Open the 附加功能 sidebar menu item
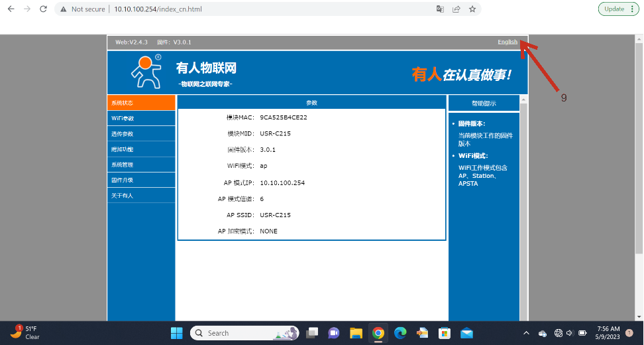The image size is (644, 345). coord(141,149)
